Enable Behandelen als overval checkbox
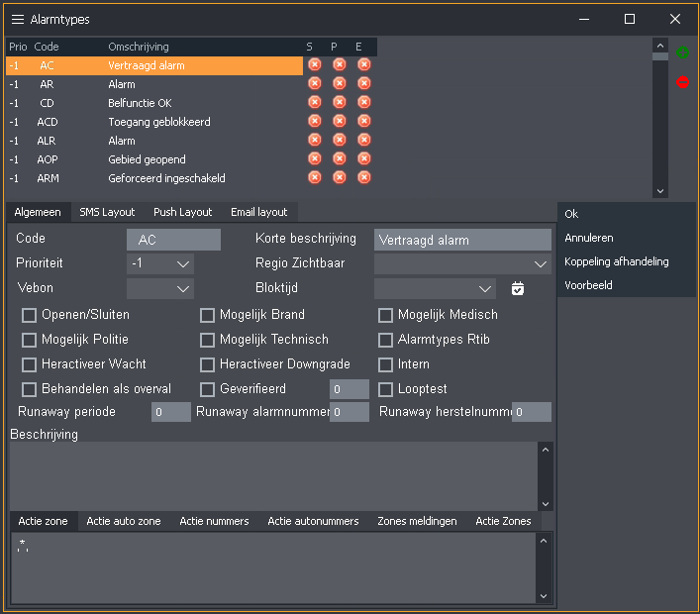700x614 pixels. (29, 389)
